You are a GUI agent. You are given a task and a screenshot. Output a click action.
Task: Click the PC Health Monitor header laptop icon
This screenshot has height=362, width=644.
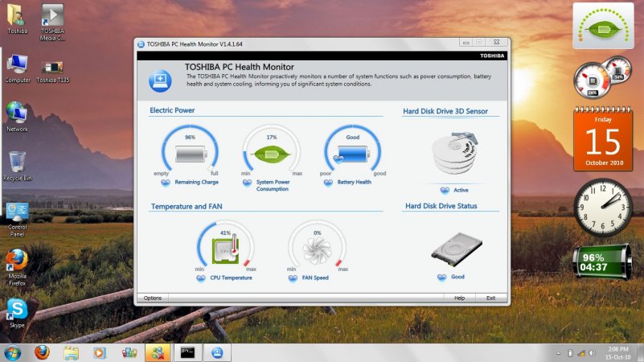(160, 80)
